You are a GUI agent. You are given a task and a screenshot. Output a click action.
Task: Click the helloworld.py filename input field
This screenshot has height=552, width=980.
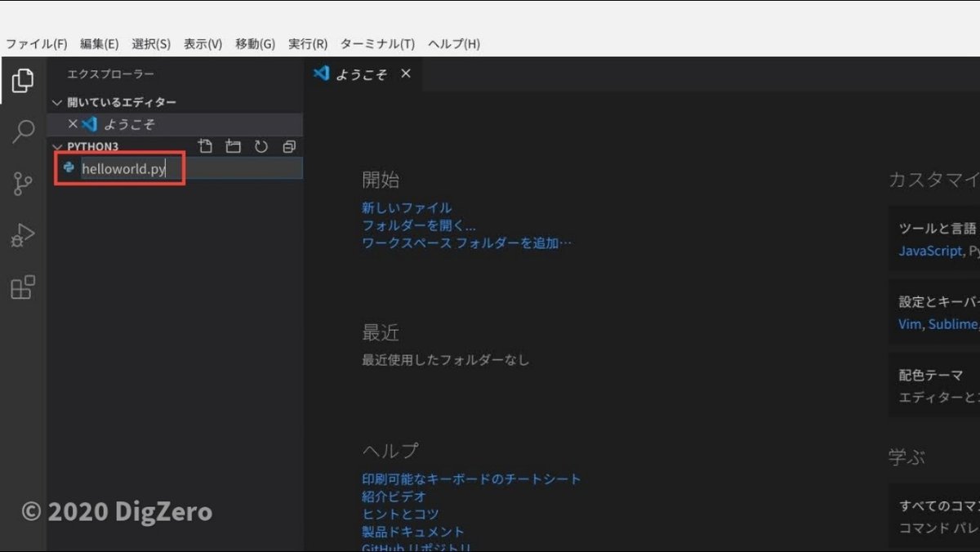pos(127,168)
